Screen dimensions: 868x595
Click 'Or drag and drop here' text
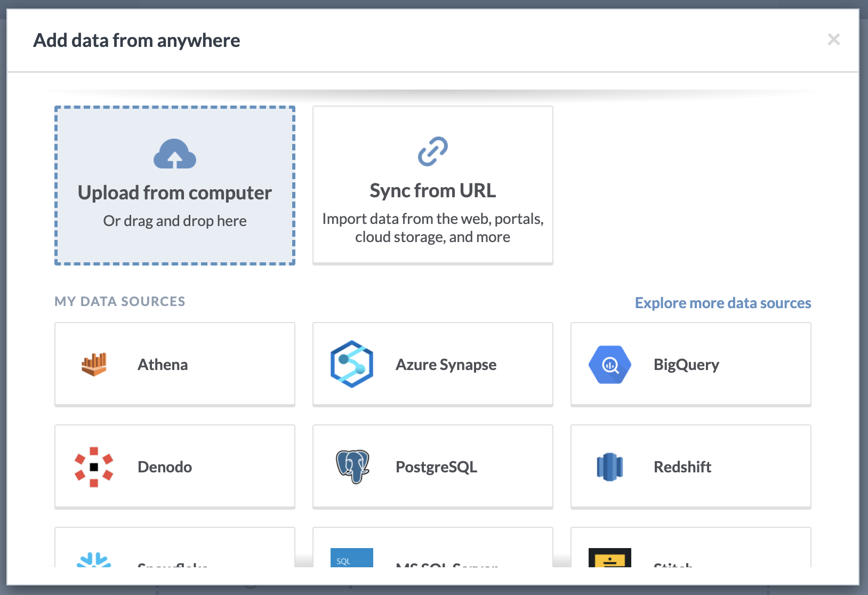[x=175, y=221]
